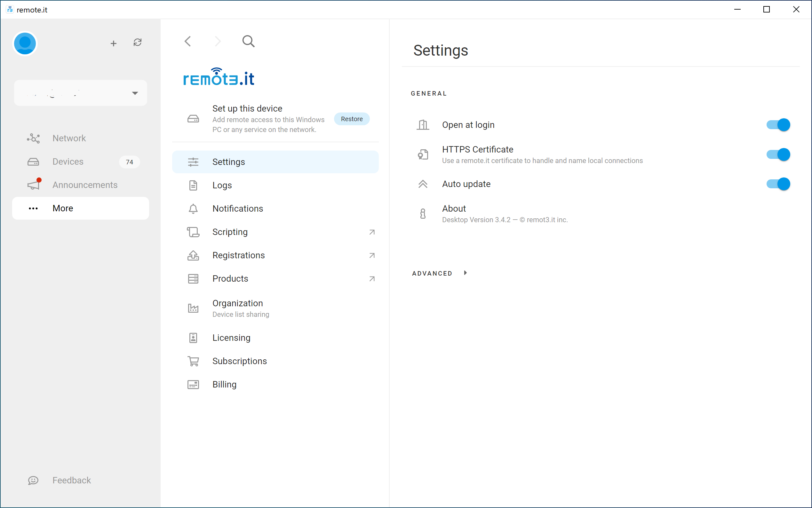Click the Settings page heading
The height and width of the screenshot is (508, 812).
441,51
